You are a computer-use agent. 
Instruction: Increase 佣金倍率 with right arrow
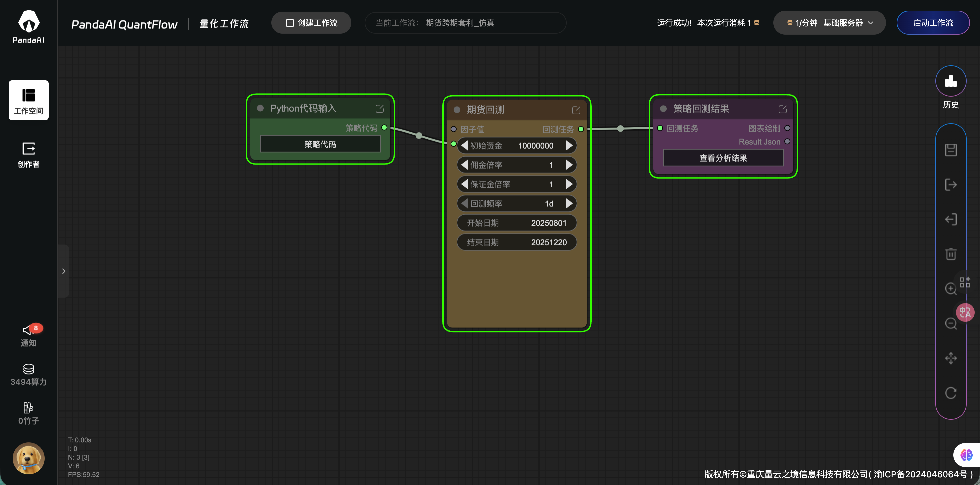tap(569, 165)
